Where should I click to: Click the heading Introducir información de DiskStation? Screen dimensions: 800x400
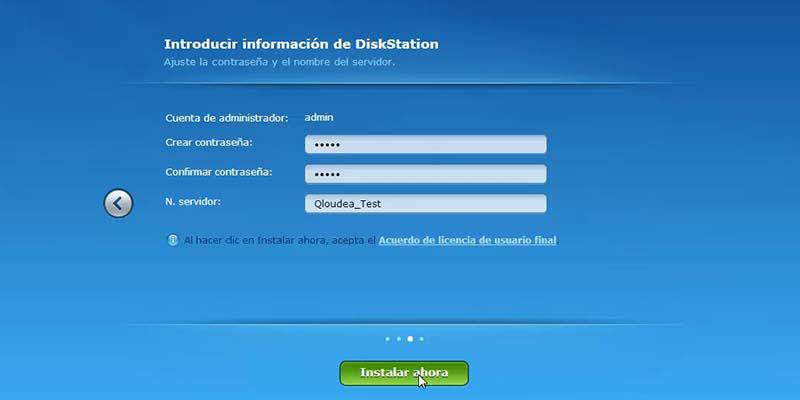(301, 44)
